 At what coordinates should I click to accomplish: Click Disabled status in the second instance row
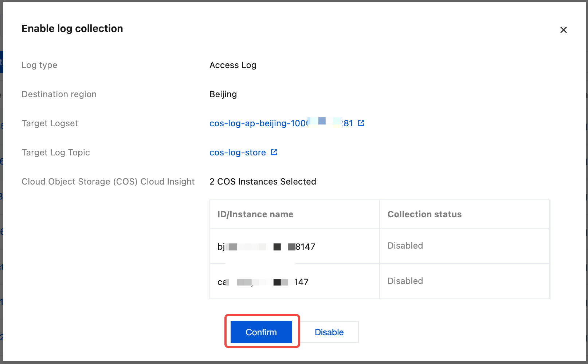(x=405, y=281)
